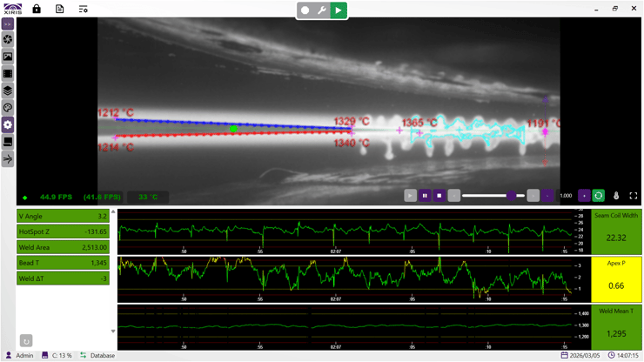Click measurement list scroll down arrow
644x362 pixels.
coord(113,332)
